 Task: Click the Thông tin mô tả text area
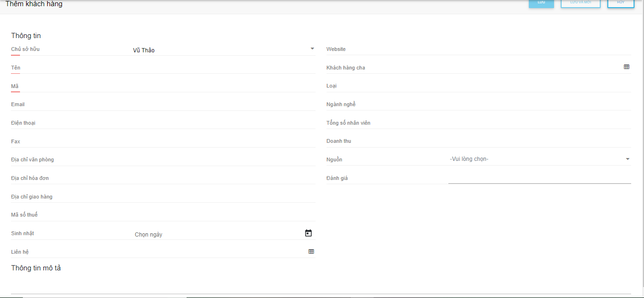(321, 285)
